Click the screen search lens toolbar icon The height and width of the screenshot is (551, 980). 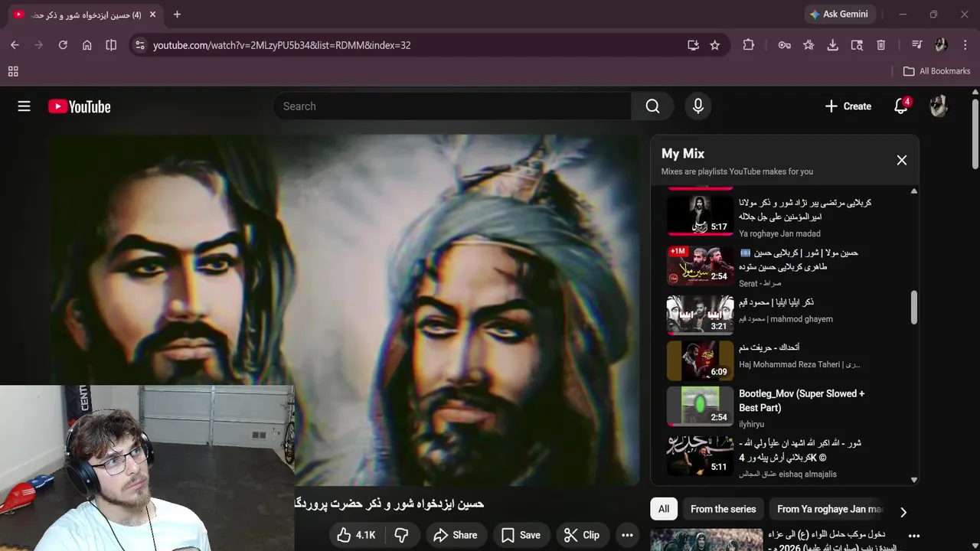tap(857, 45)
